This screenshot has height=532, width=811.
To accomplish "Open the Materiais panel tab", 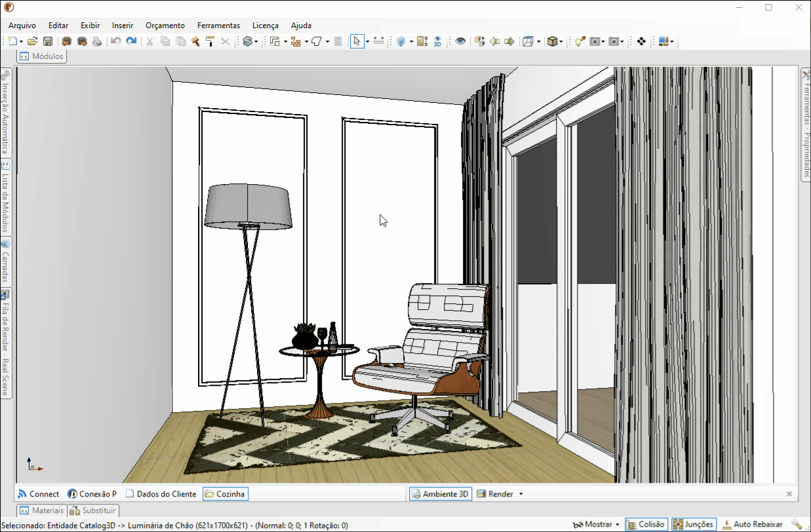I will [42, 510].
